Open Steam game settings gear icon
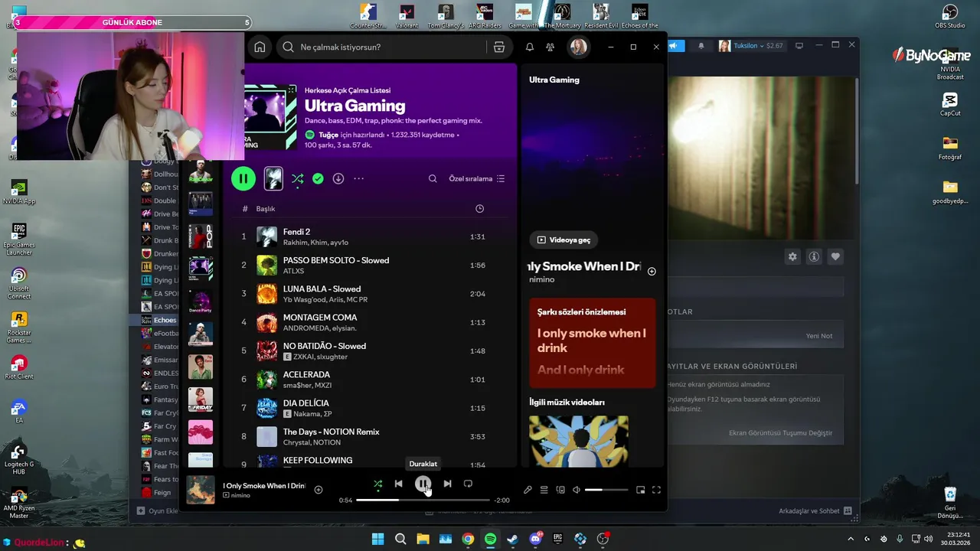This screenshot has height=551, width=980. [x=792, y=257]
